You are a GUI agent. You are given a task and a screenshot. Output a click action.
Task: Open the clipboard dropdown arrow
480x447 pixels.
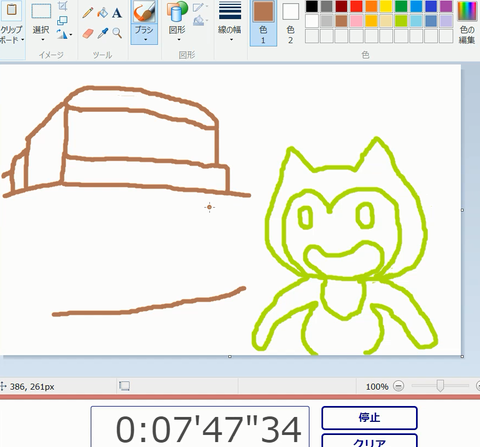click(x=23, y=40)
